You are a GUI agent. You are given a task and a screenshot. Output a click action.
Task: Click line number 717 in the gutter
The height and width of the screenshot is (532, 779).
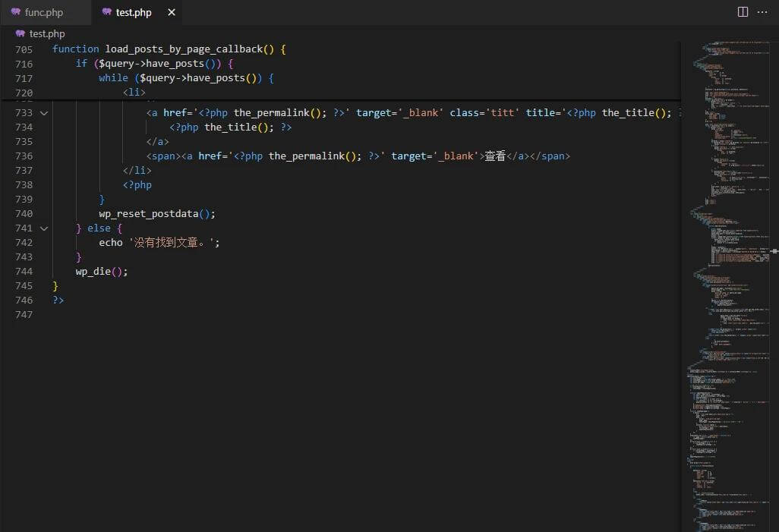(x=24, y=78)
